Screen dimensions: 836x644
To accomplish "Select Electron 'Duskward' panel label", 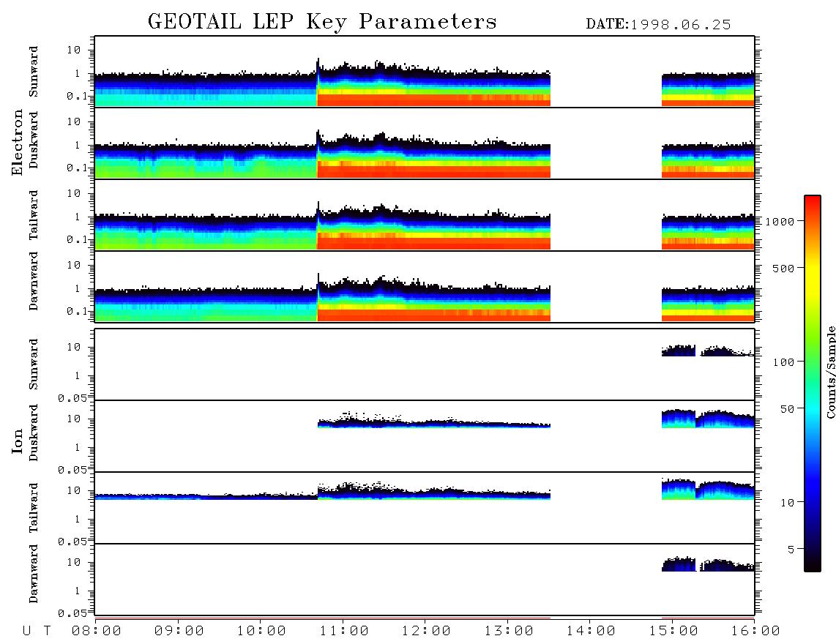I will pyautogui.click(x=34, y=140).
